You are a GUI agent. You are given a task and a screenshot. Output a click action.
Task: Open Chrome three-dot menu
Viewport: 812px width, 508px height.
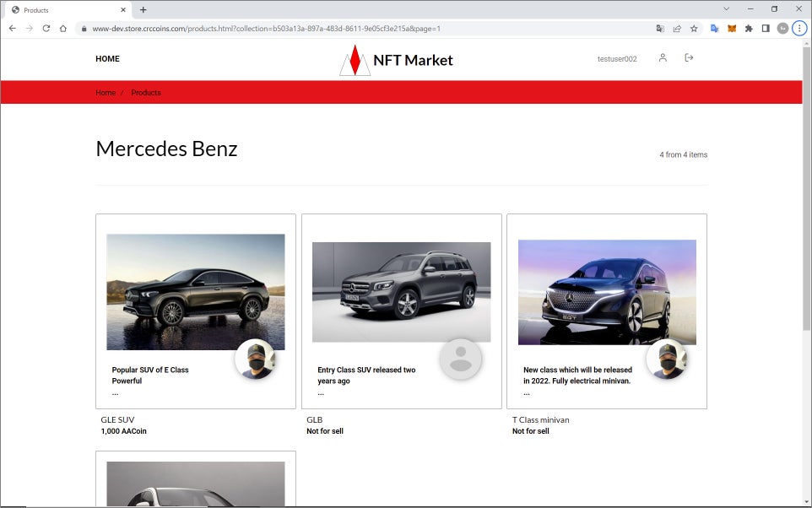pos(799,29)
